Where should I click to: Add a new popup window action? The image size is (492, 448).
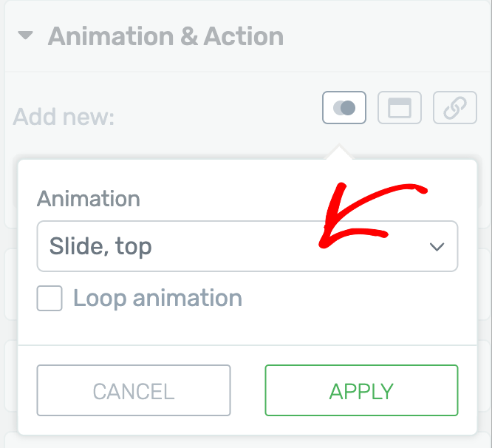coord(400,108)
